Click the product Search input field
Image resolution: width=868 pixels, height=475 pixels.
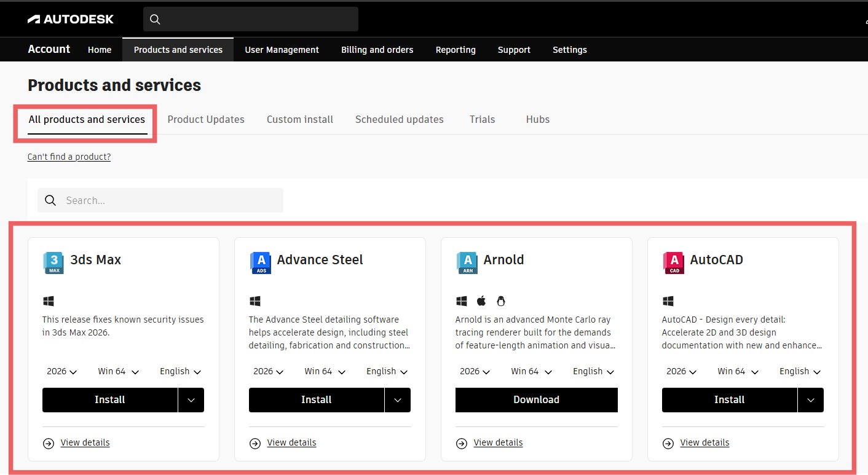pos(169,200)
